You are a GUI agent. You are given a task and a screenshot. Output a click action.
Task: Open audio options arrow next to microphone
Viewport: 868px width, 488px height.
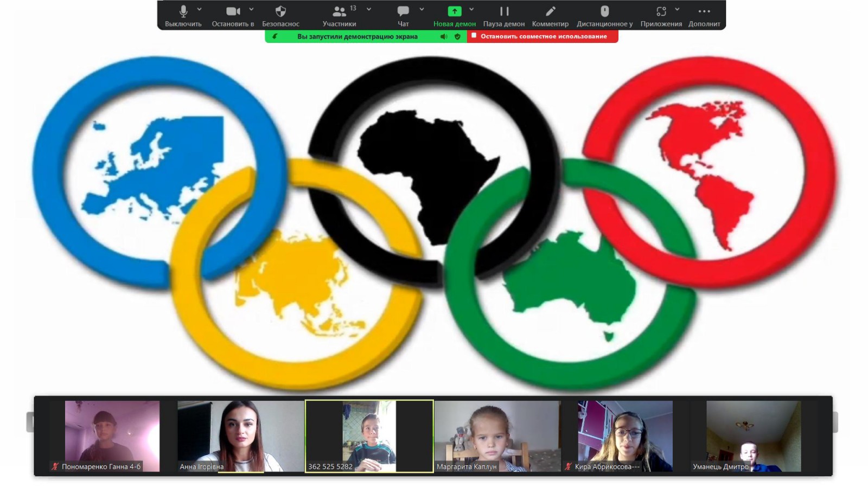[199, 9]
